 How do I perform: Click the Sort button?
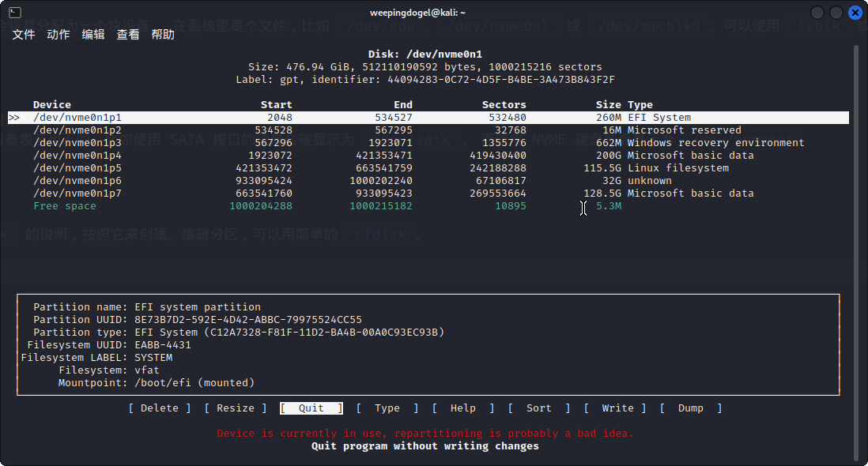pos(539,408)
